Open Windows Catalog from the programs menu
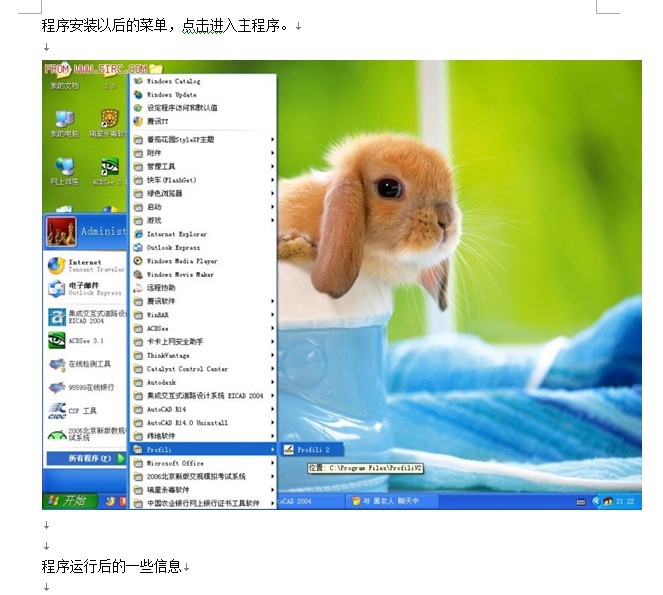663x595 pixels. [x=203, y=81]
